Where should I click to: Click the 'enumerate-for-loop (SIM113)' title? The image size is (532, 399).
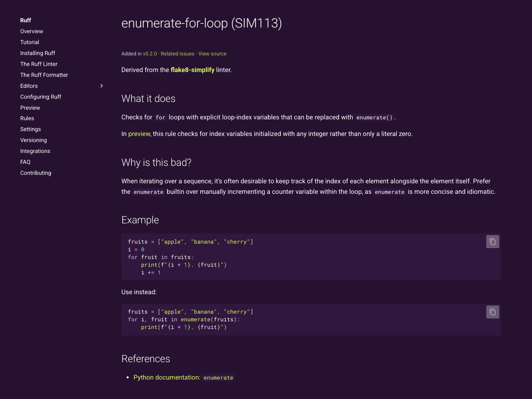coord(201,23)
